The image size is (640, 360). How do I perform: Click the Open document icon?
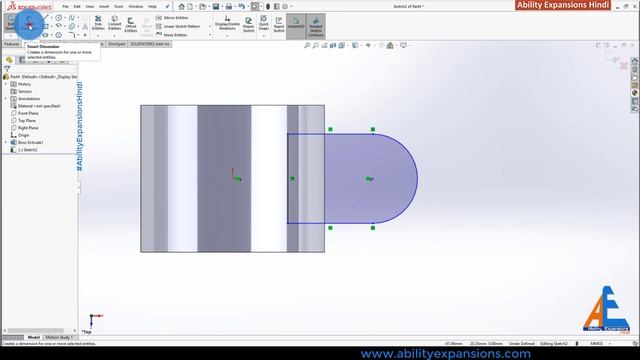tap(202, 7)
